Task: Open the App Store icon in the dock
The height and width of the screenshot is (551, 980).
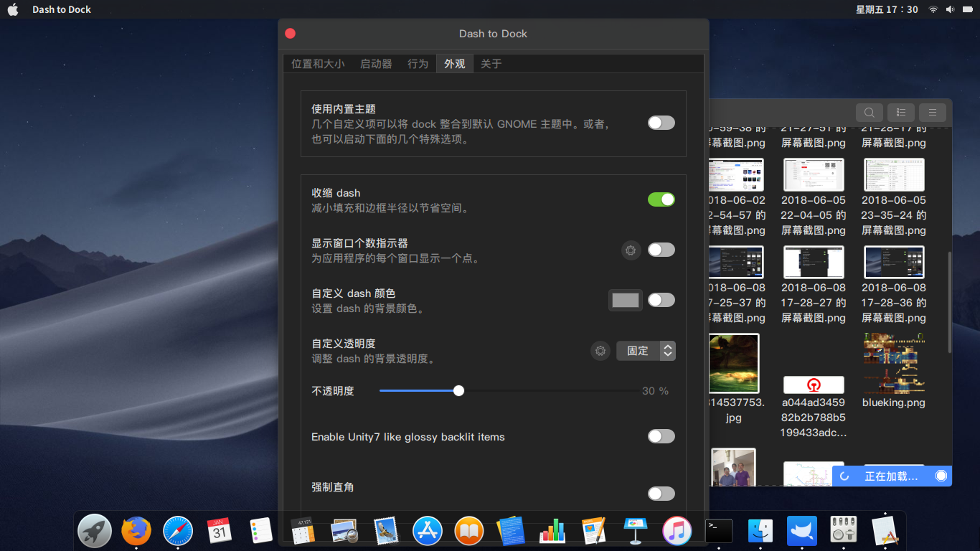Action: tap(428, 531)
